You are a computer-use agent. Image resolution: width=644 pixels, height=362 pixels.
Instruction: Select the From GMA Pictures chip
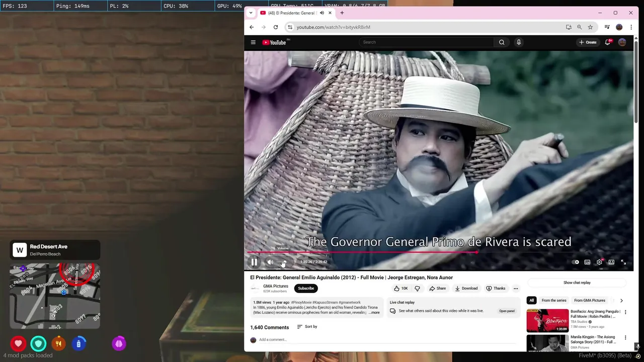[590, 300]
